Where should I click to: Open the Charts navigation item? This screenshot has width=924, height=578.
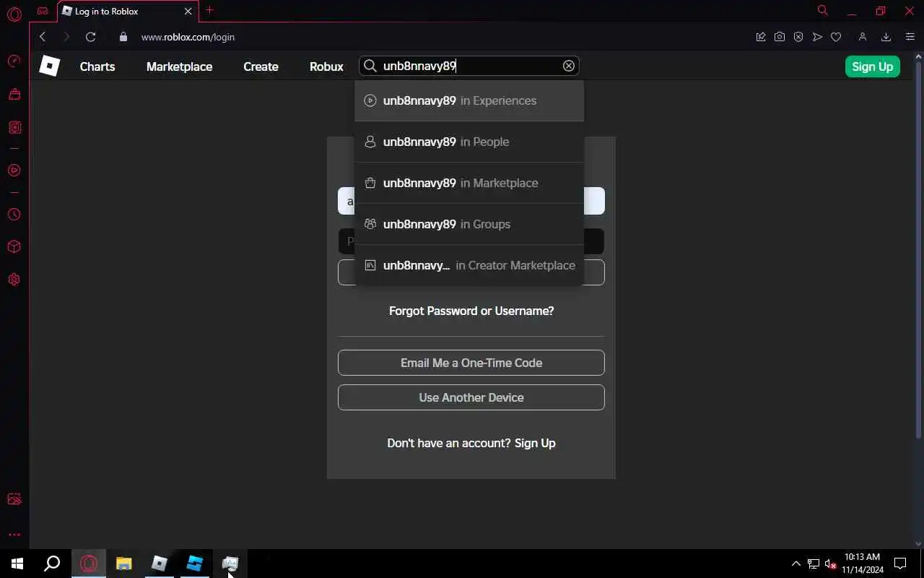tap(97, 66)
